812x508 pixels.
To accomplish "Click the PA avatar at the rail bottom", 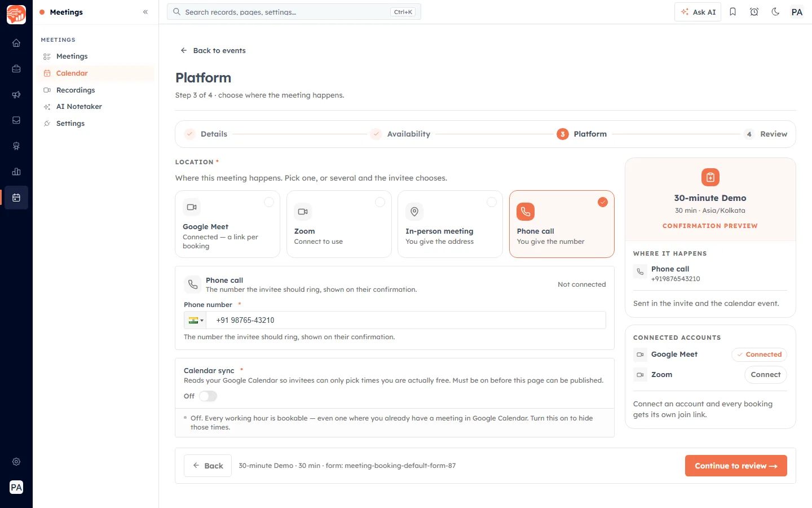I will coord(16,487).
